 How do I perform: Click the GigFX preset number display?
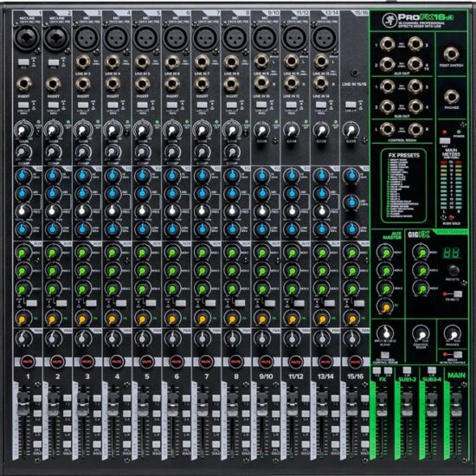click(451, 253)
